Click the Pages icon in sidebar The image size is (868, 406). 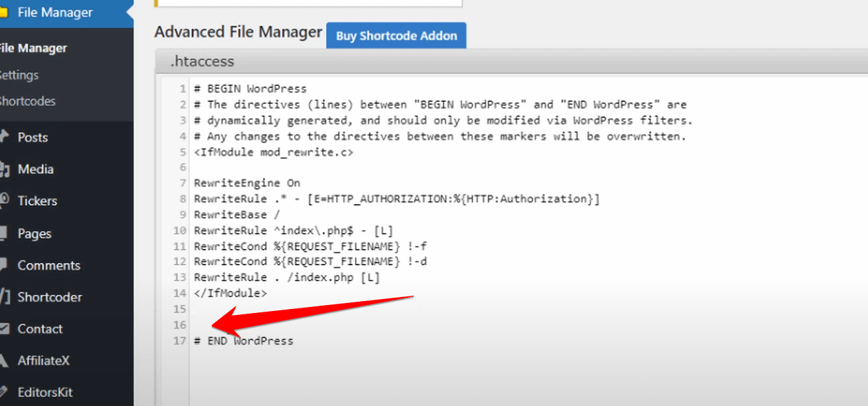coord(4,233)
